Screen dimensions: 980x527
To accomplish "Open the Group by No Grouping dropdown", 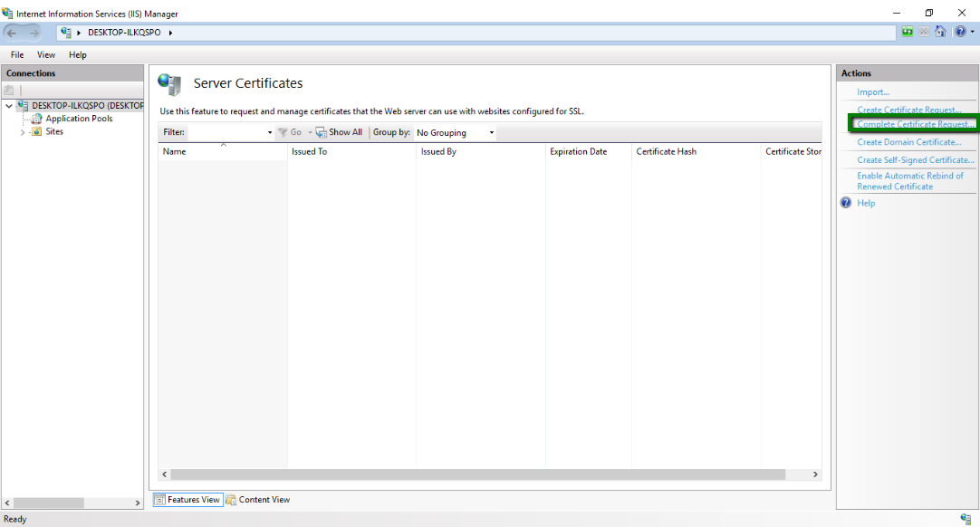I will point(455,132).
